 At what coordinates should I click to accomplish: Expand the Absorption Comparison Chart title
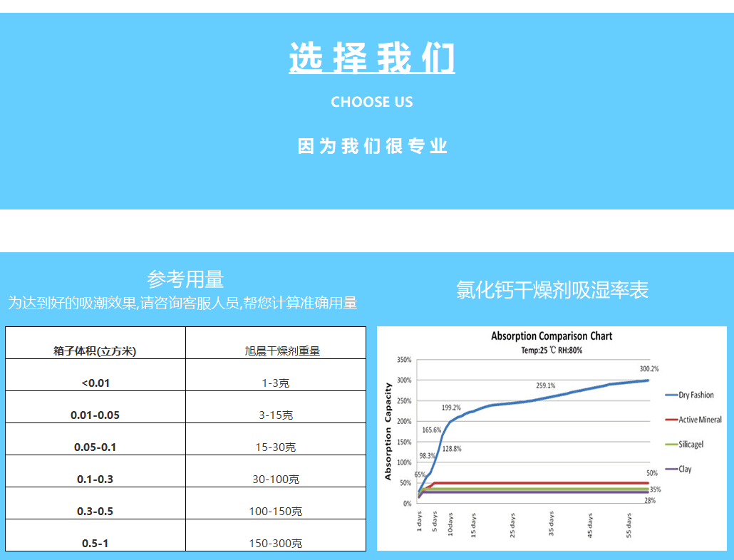(x=552, y=336)
